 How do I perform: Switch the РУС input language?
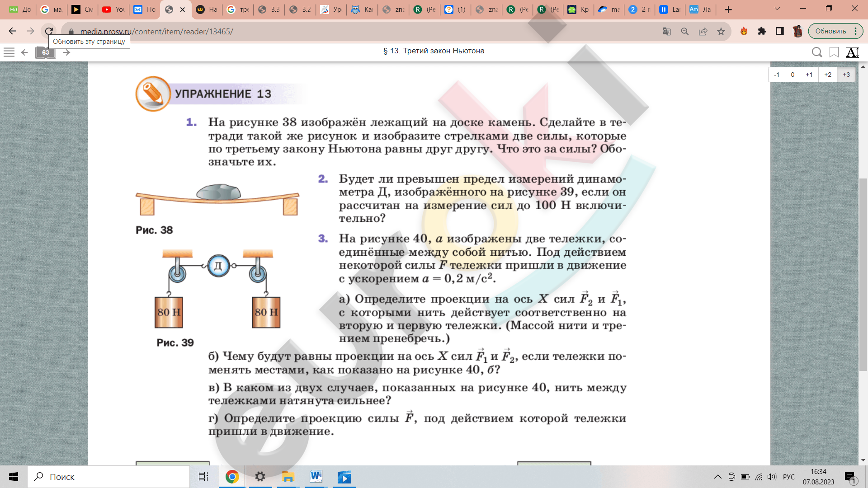[789, 477]
